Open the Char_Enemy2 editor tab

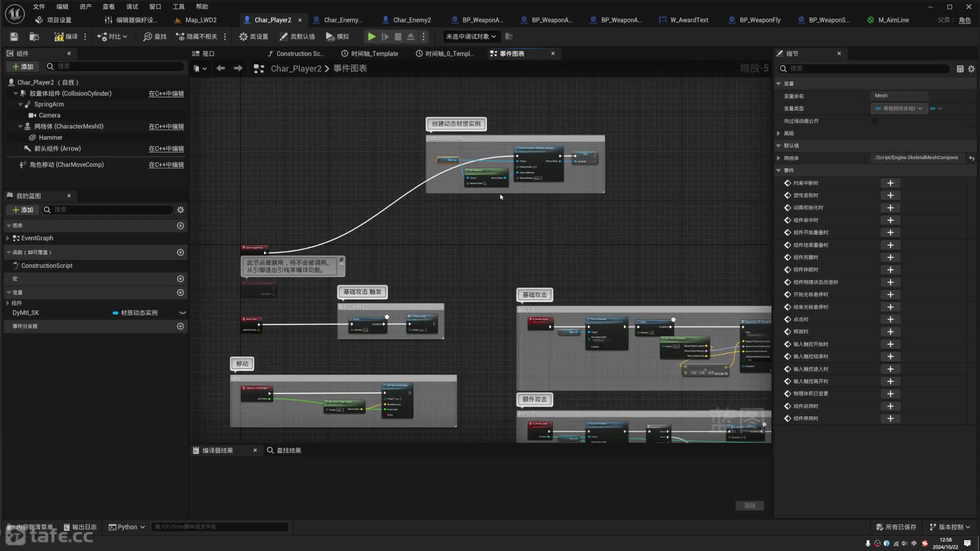(407, 20)
